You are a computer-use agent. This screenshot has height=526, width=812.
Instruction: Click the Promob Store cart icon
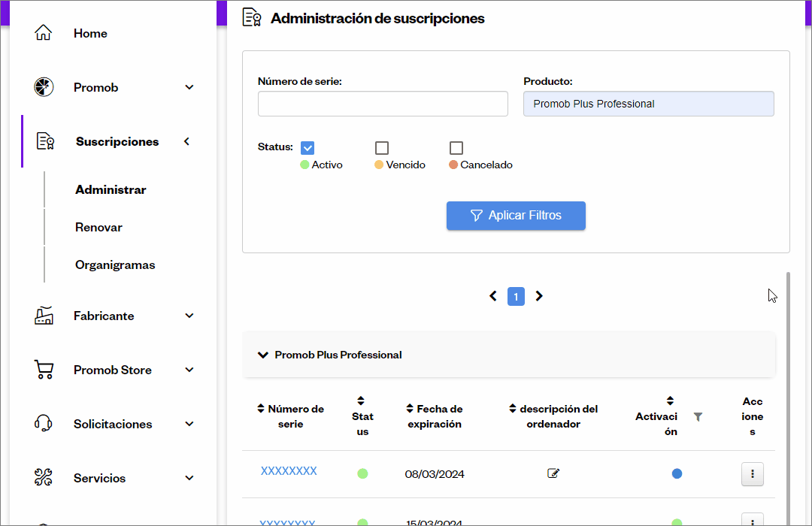coord(44,370)
